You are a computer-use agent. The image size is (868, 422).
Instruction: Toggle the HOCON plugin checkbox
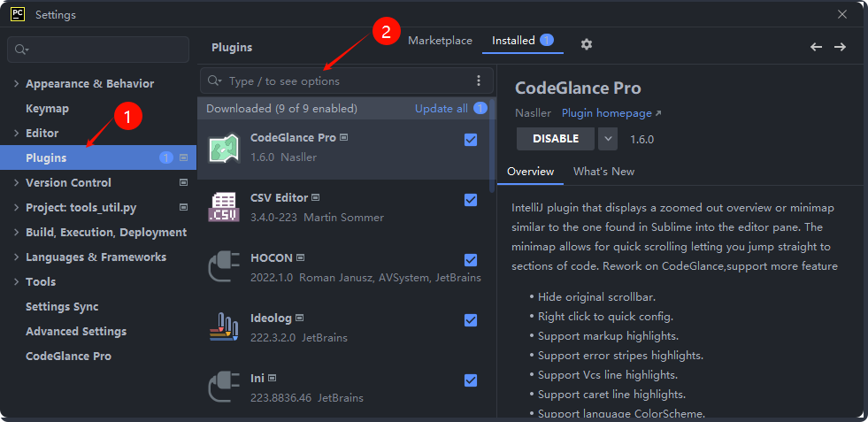[471, 260]
